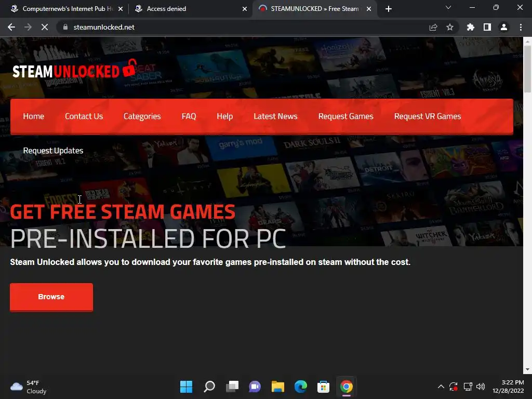Open the Windows Start menu

tap(186, 387)
